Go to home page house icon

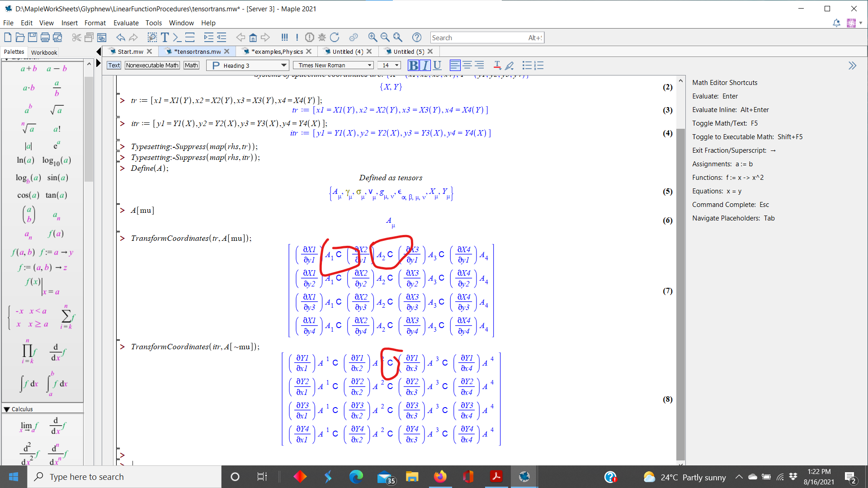tap(253, 38)
